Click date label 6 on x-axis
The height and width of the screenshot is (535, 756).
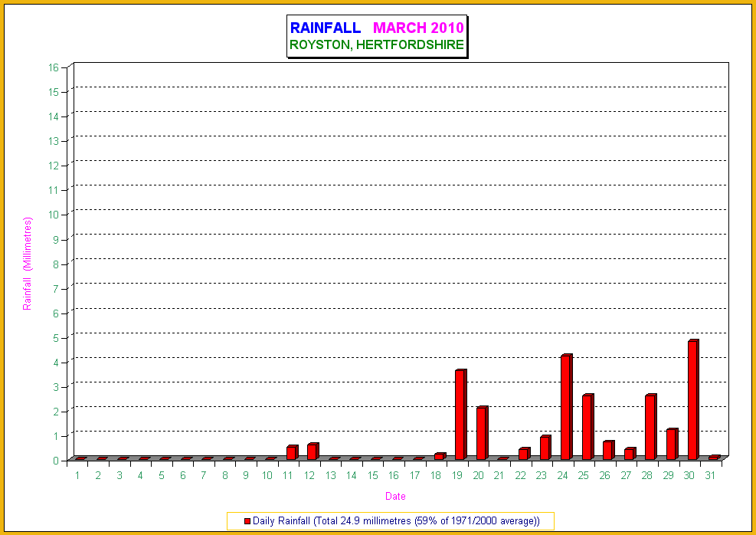point(183,476)
